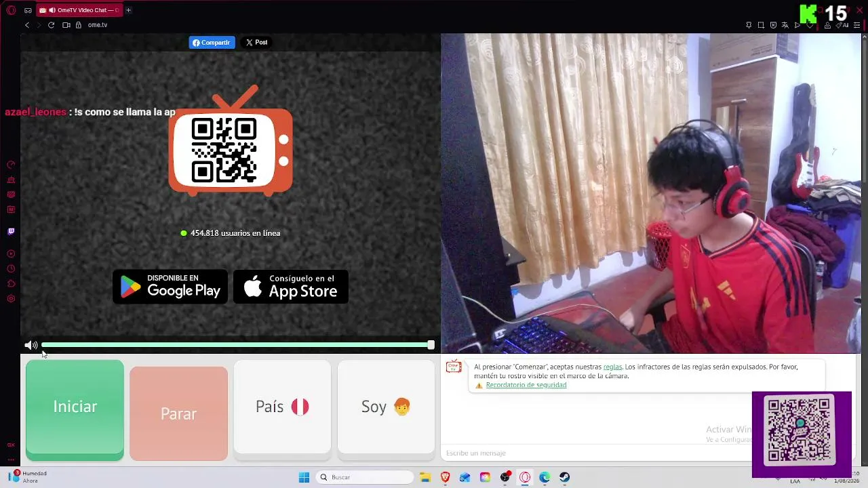Open a new browser tab
Screen dimensions: 868x488
[x=128, y=10]
